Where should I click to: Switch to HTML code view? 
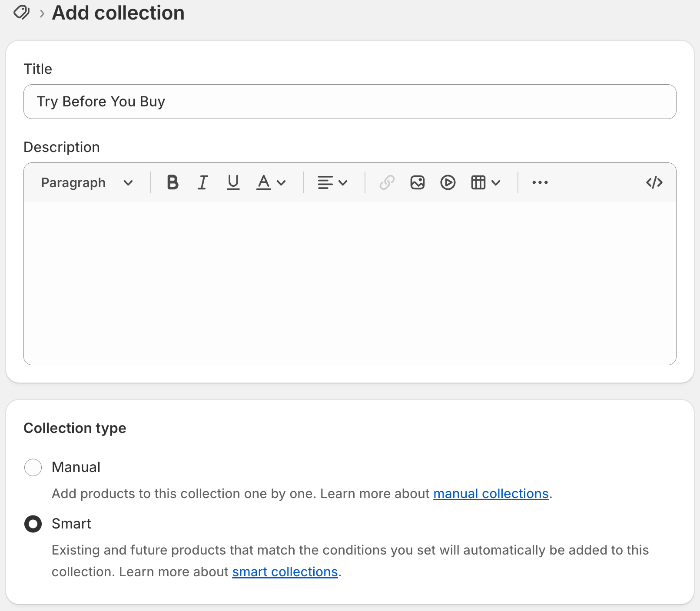[x=654, y=182]
